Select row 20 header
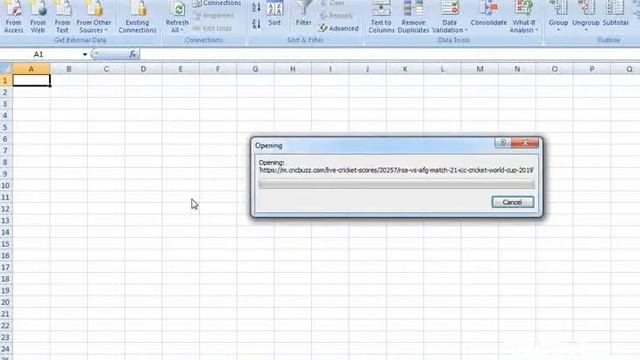 click(x=6, y=302)
